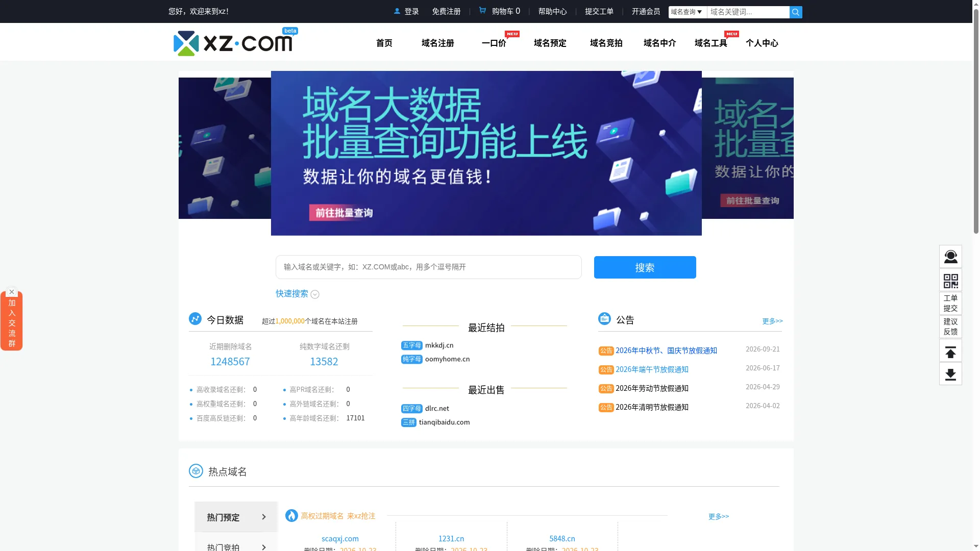
Task: Click the 纯字母 tag badge
Action: tap(411, 359)
